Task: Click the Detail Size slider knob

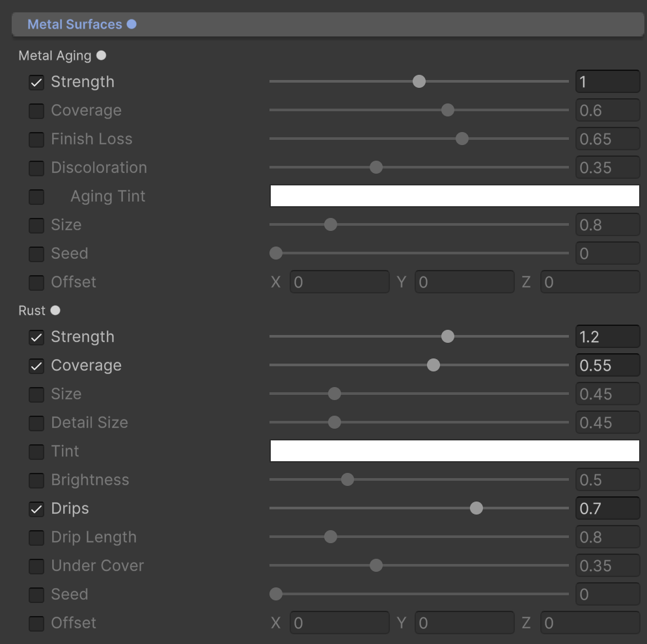Action: tap(334, 422)
